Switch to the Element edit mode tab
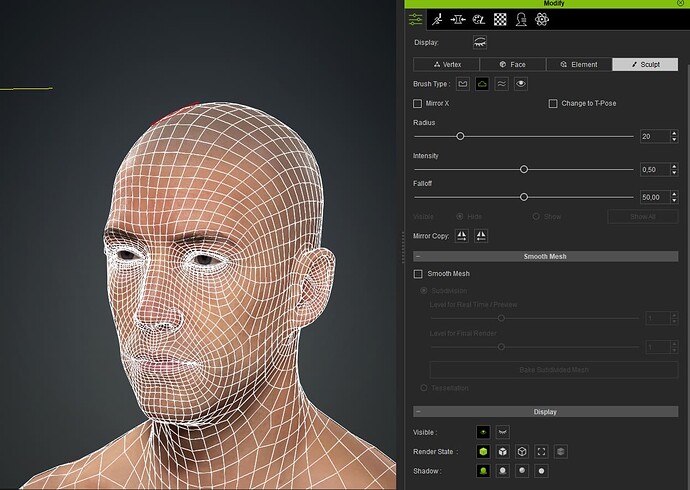The width and height of the screenshot is (690, 490). [579, 65]
